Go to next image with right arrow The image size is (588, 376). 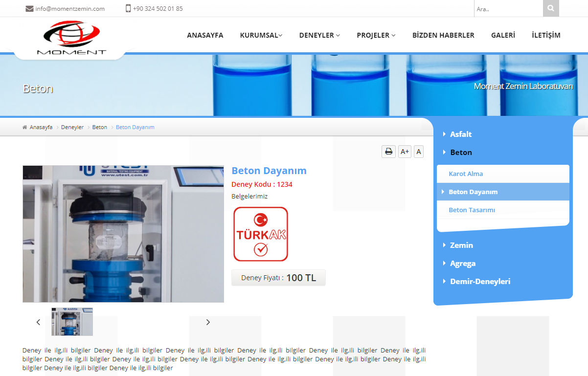(208, 322)
